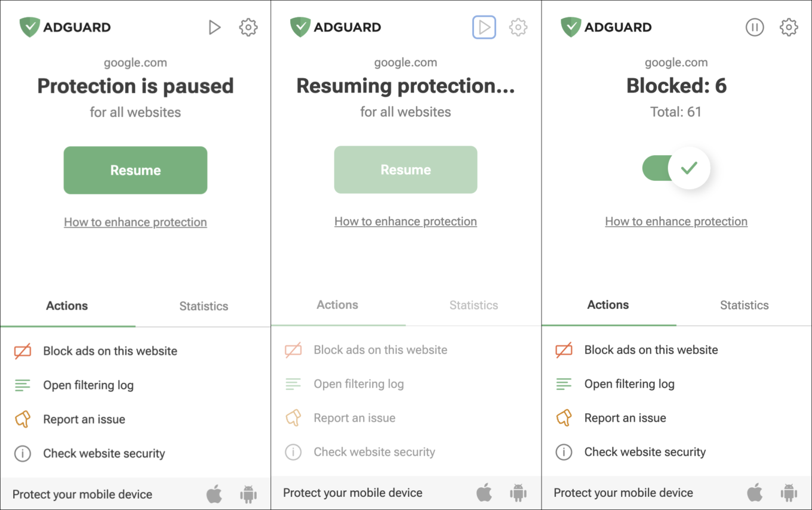
Task: Click pause protection icon in right panel
Action: 755,27
